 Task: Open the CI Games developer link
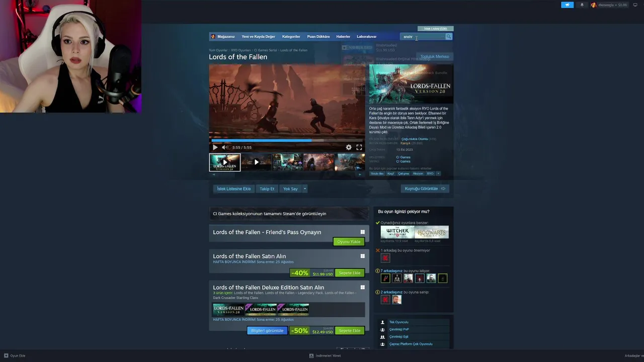(403, 157)
